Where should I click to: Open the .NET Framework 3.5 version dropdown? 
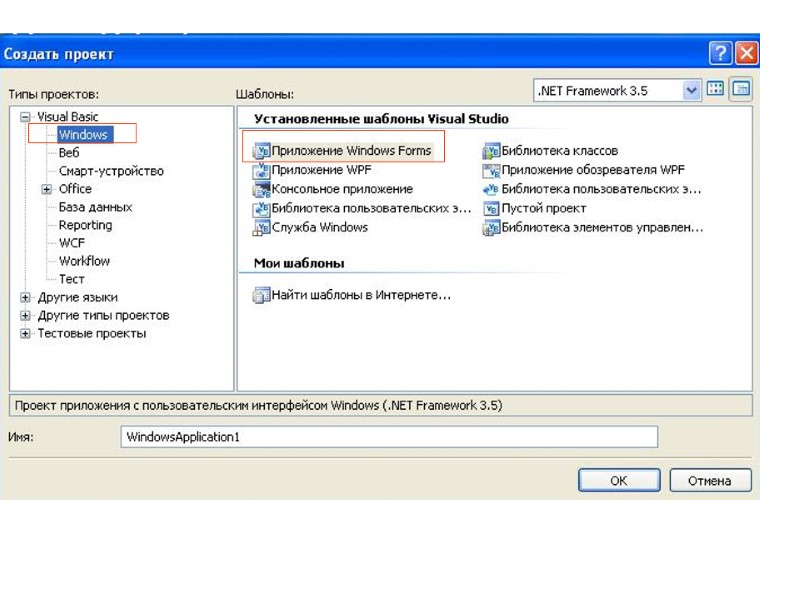pyautogui.click(x=691, y=91)
